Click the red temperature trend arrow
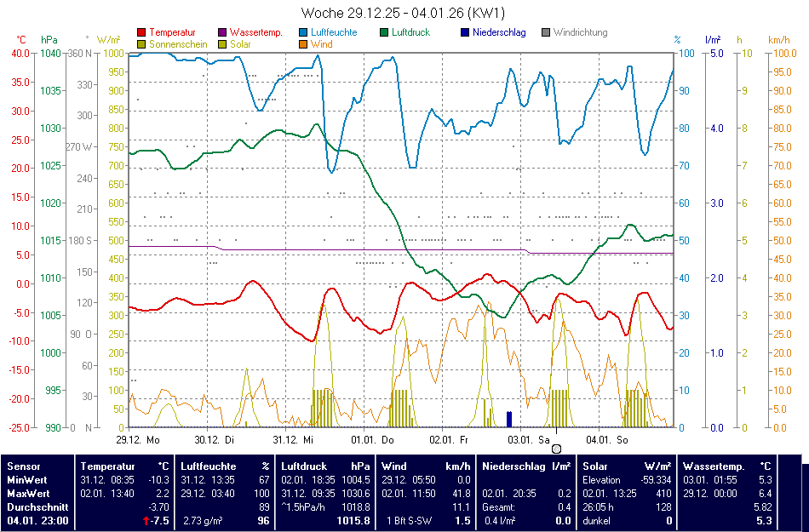This screenshot has width=809, height=532. pyautogui.click(x=146, y=520)
